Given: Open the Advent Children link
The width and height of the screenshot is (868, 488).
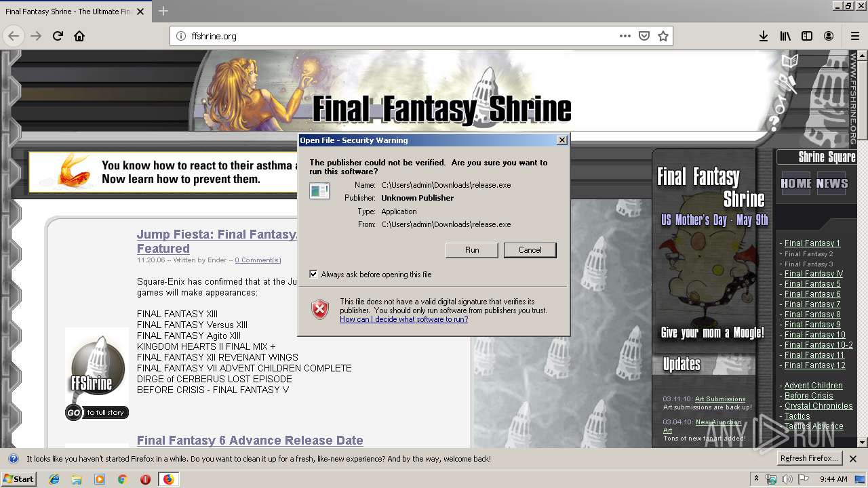Looking at the screenshot, I should point(814,386).
